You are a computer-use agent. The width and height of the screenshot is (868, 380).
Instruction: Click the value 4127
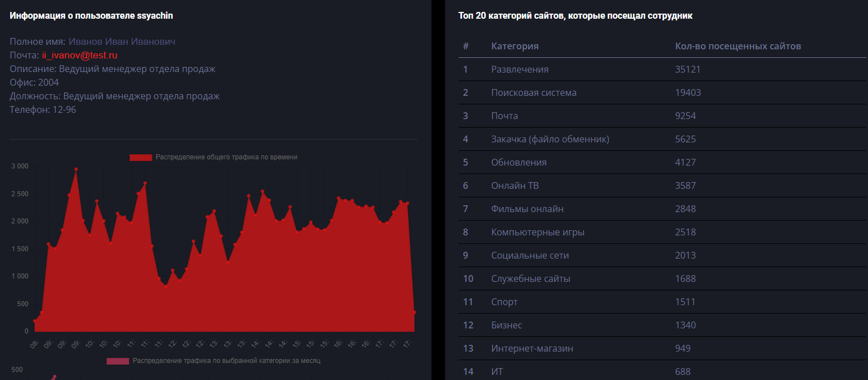[x=685, y=162]
